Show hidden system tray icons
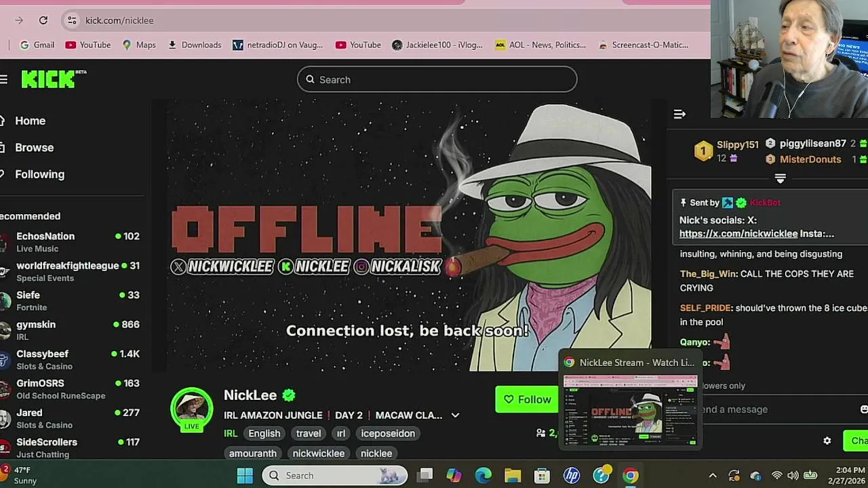The image size is (868, 488). [x=713, y=476]
